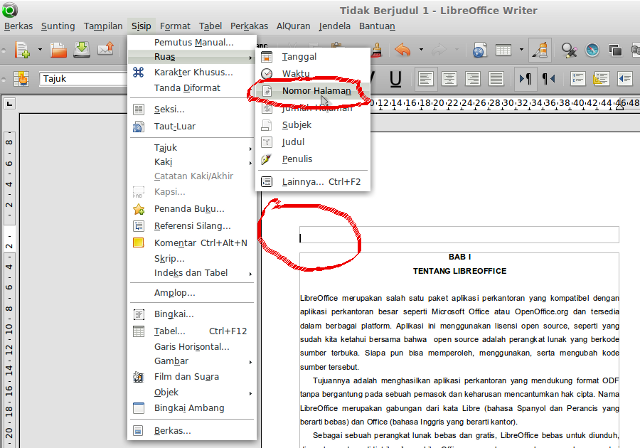
Task: Expand the Gambar submenu
Action: 192,361
